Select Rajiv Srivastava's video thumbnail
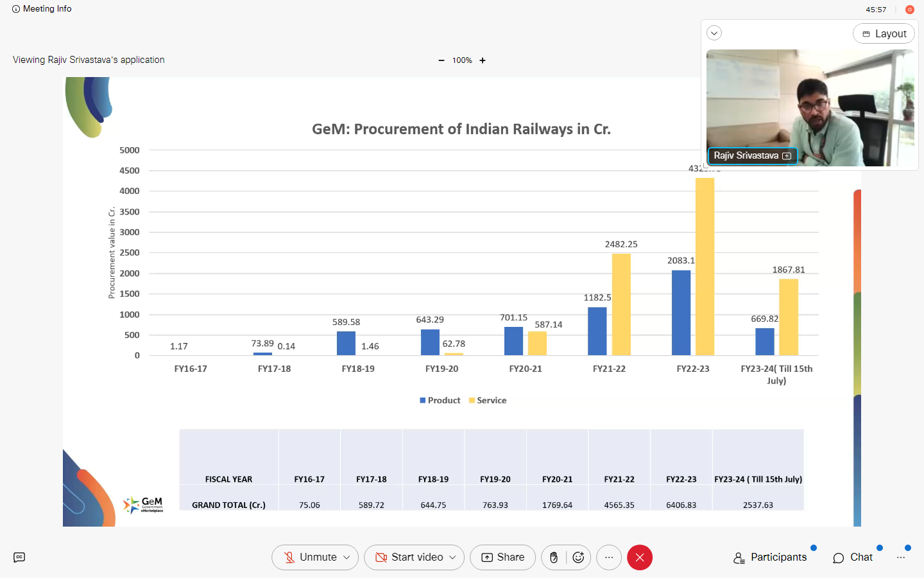This screenshot has height=578, width=924. [x=810, y=107]
